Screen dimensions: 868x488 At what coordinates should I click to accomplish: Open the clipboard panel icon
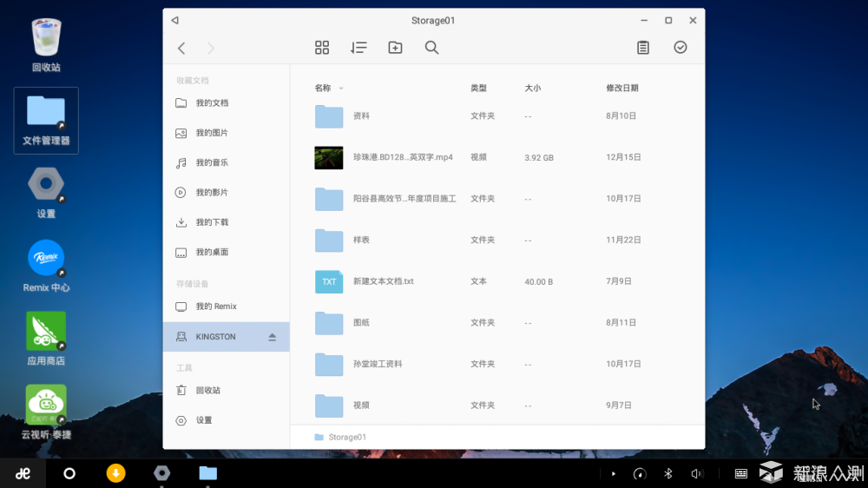tap(643, 48)
